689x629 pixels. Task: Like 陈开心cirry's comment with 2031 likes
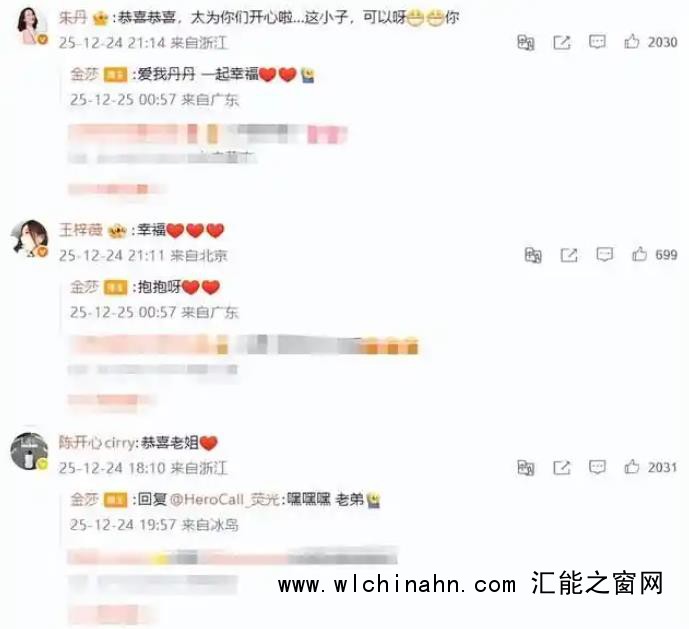(x=631, y=467)
